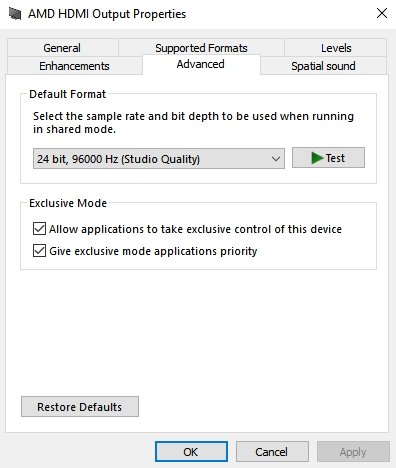Click the speaker device icon in title bar

point(15,14)
